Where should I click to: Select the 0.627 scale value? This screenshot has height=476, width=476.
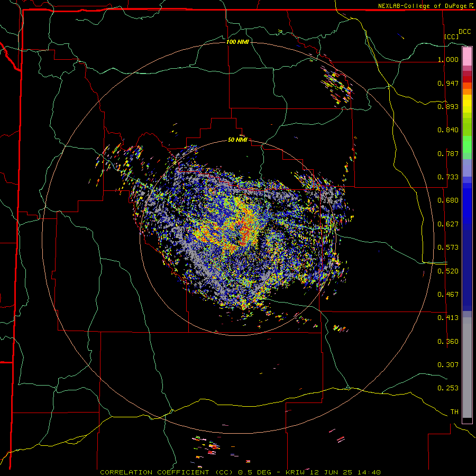(x=448, y=224)
